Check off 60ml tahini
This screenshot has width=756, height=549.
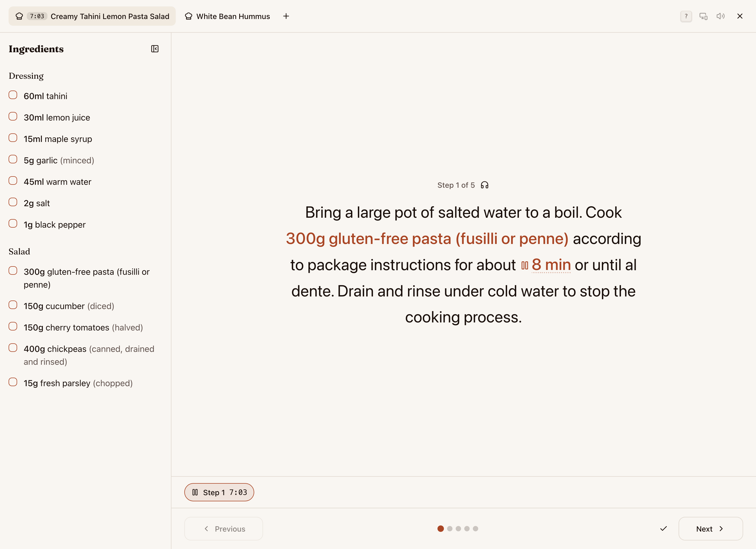coord(13,95)
